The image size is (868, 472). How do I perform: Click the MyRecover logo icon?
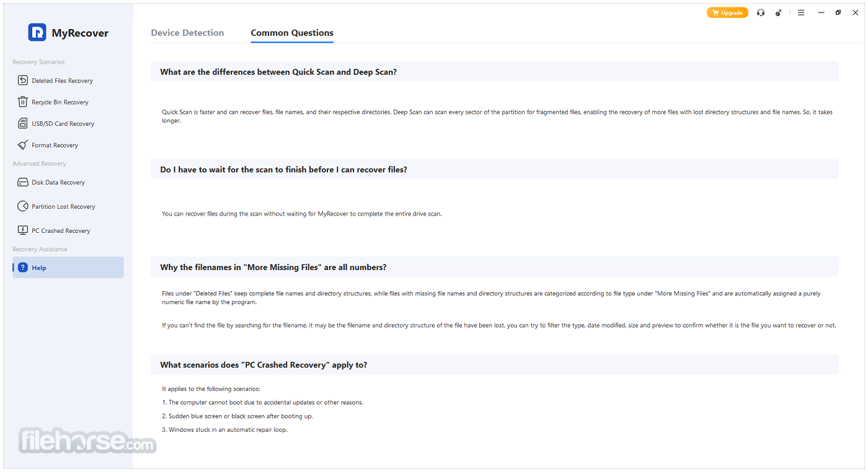37,33
